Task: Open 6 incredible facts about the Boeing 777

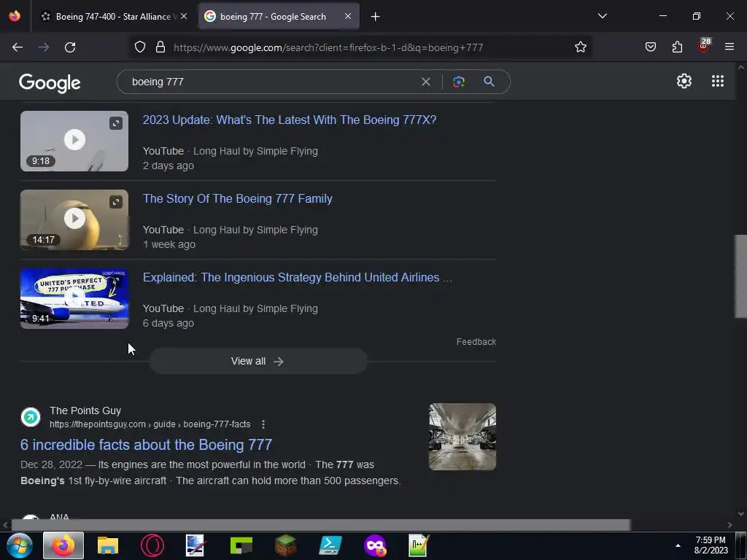Action: point(146,445)
